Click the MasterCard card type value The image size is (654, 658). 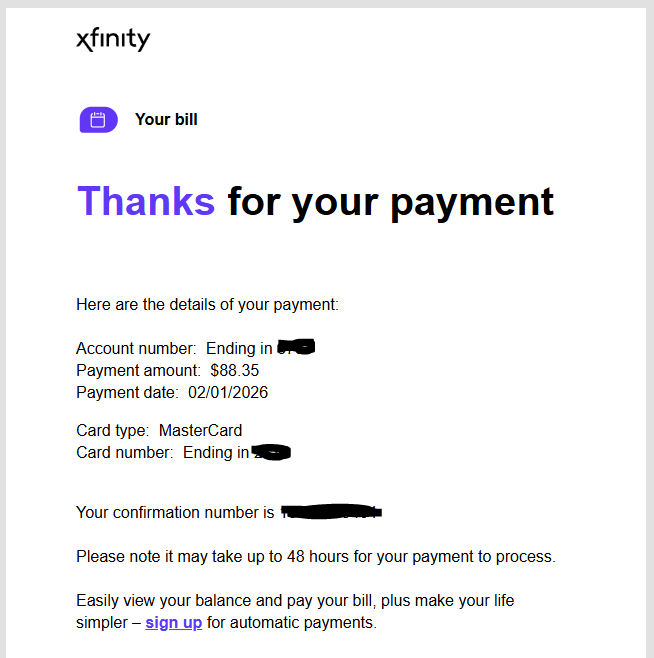point(200,431)
